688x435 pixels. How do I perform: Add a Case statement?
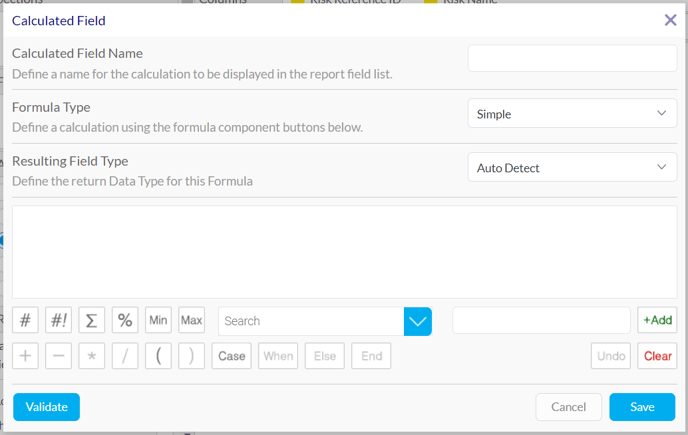(x=232, y=356)
